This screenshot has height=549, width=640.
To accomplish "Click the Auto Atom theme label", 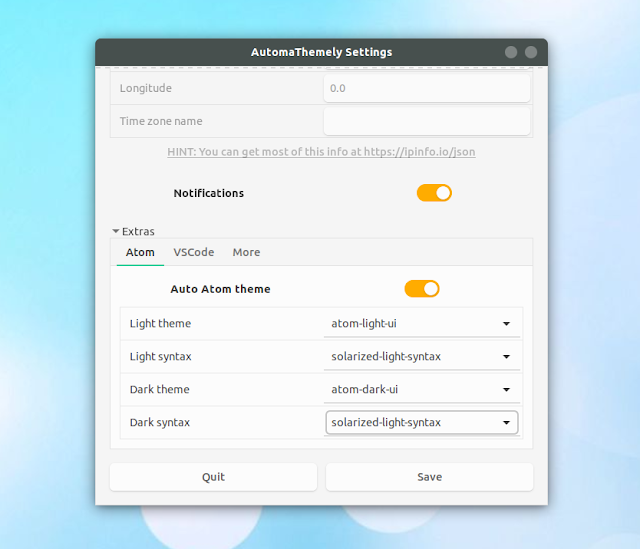I will pos(220,289).
